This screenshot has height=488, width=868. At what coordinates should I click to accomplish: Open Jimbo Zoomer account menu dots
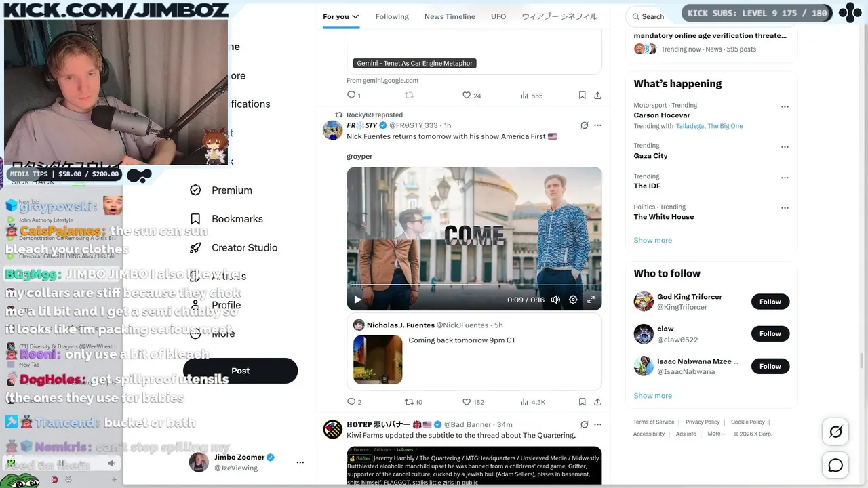300,462
